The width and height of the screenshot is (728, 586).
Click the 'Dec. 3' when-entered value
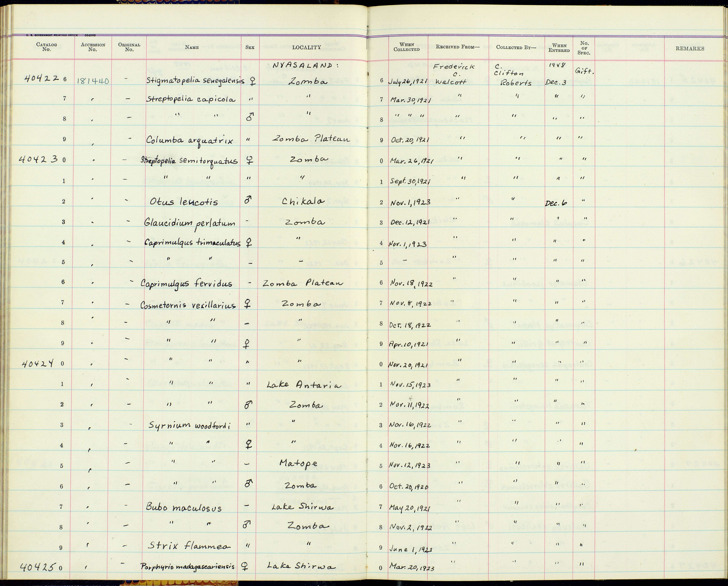pyautogui.click(x=556, y=82)
